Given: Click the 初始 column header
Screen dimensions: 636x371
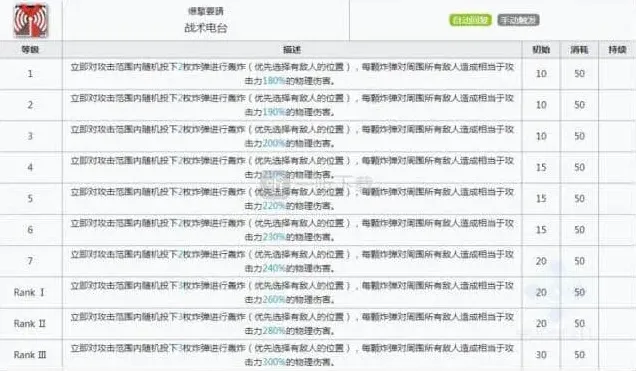Looking at the screenshot, I should pos(541,50).
